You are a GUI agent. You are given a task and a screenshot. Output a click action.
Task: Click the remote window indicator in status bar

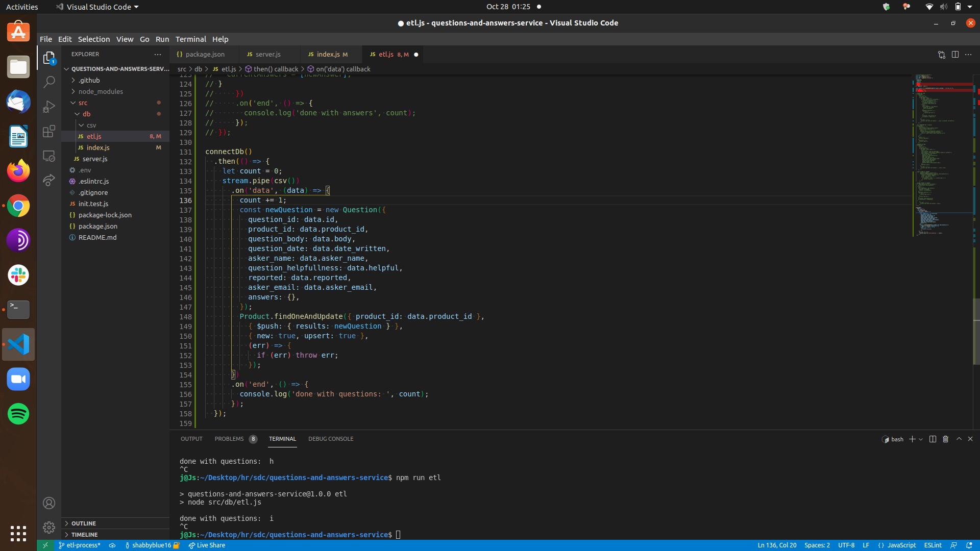point(45,545)
